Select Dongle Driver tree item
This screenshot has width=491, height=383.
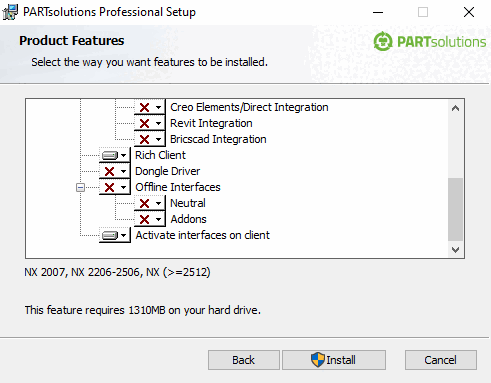168,171
